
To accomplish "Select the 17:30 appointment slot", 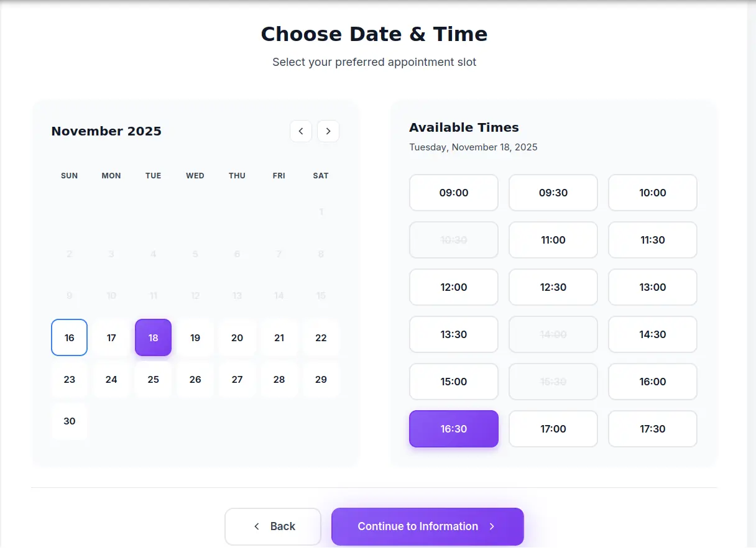I will coord(652,429).
